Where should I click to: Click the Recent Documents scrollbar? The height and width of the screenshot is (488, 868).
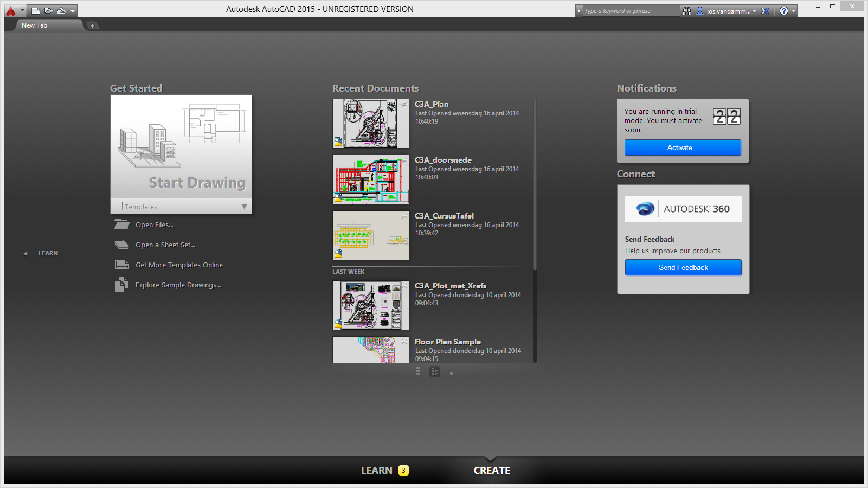(535, 184)
